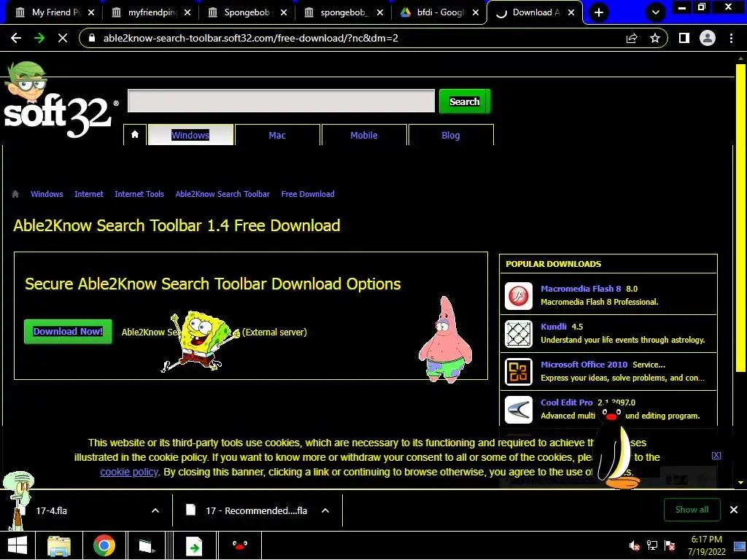Click the breadcrumb home icon
The width and height of the screenshot is (747, 560).
15,194
